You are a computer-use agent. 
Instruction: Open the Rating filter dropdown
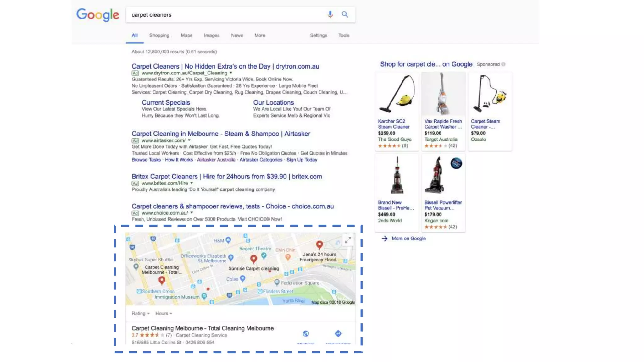[140, 313]
